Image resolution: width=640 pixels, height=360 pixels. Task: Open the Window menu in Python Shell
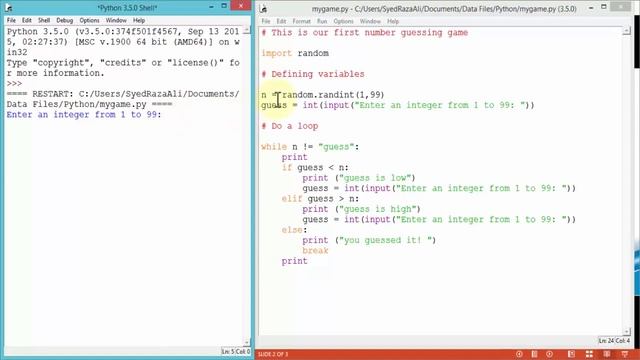(x=116, y=20)
